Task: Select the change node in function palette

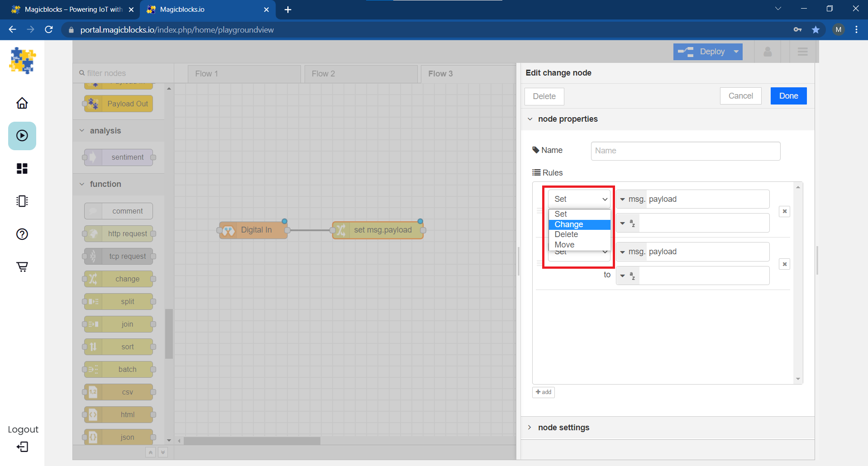Action: coord(119,279)
